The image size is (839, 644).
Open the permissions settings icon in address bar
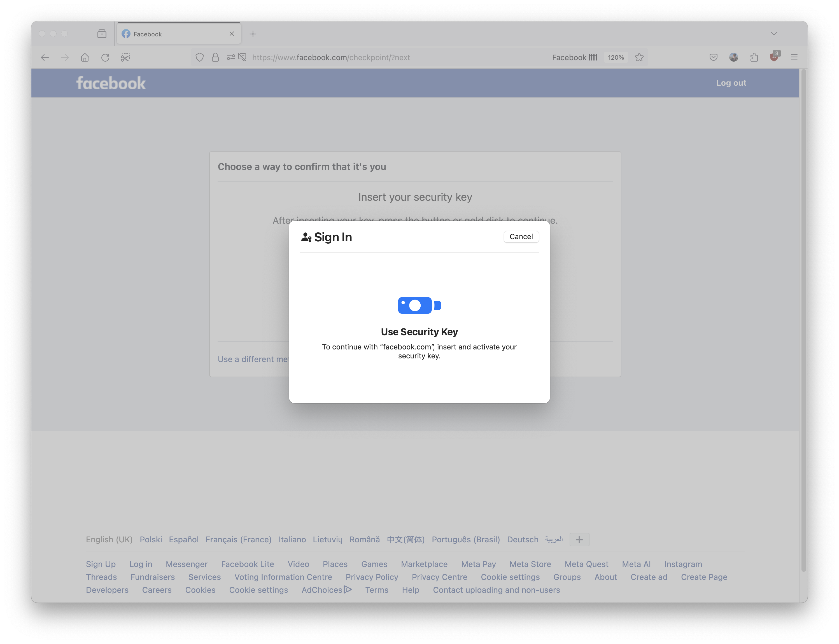[230, 57]
